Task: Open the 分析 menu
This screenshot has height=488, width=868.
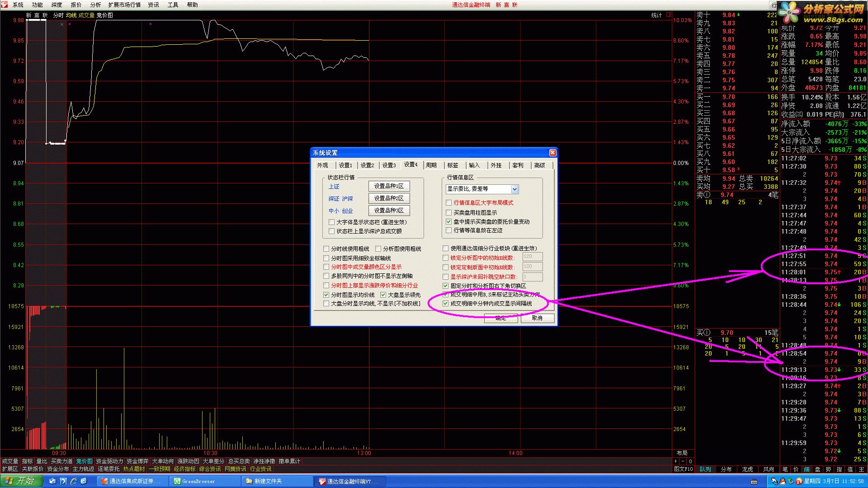Action: click(x=95, y=5)
